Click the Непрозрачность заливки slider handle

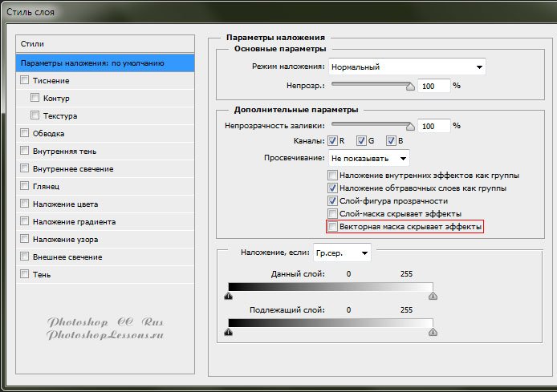(411, 127)
